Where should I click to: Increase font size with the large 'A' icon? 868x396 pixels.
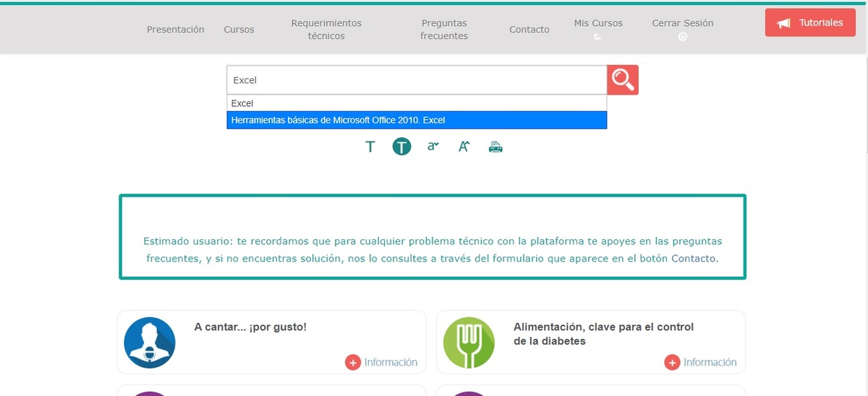pyautogui.click(x=464, y=147)
